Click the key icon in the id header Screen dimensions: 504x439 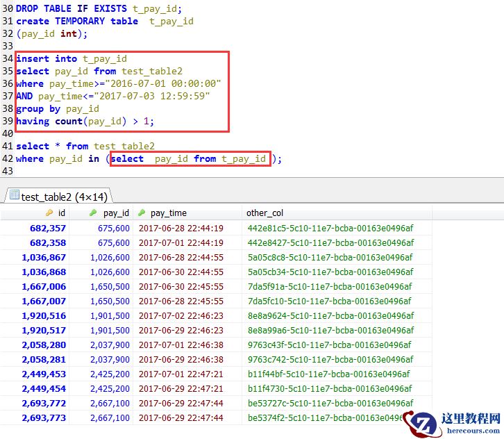[49, 213]
